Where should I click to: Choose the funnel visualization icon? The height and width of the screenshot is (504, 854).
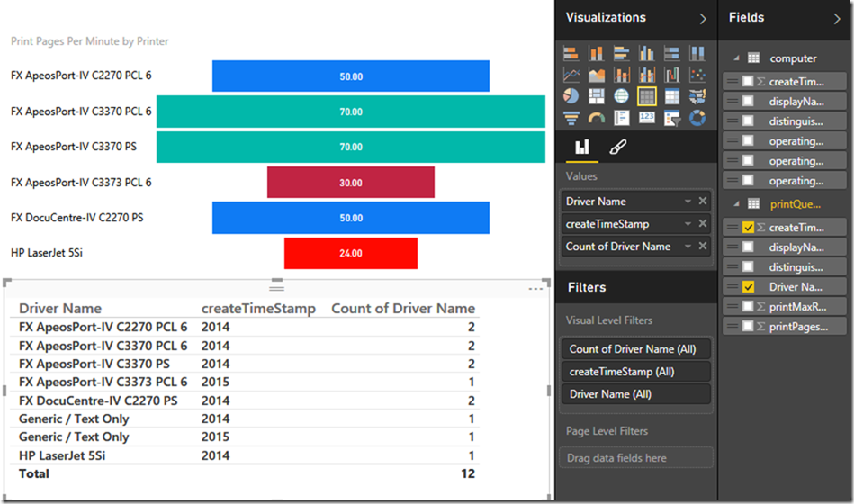[571, 118]
